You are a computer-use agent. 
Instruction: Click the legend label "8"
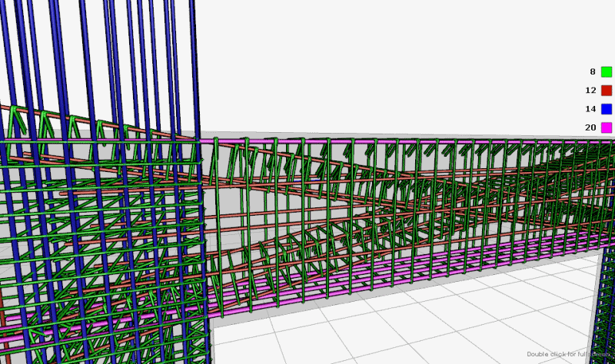(593, 71)
